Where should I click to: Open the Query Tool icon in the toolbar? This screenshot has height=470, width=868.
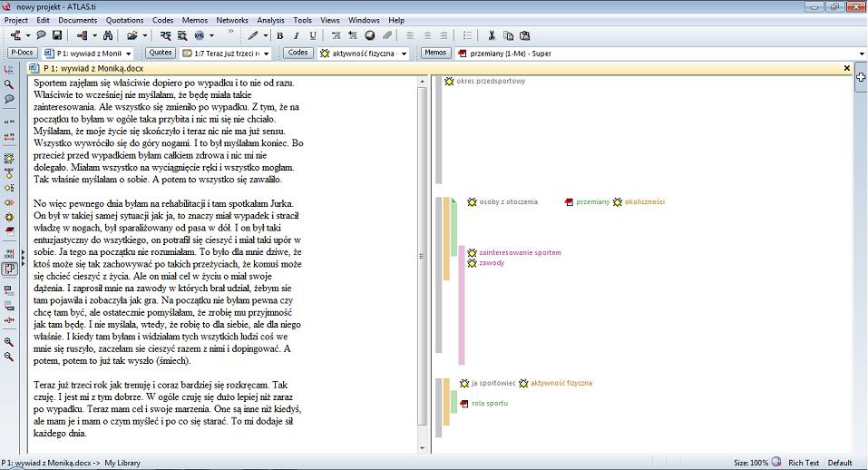coord(165,35)
